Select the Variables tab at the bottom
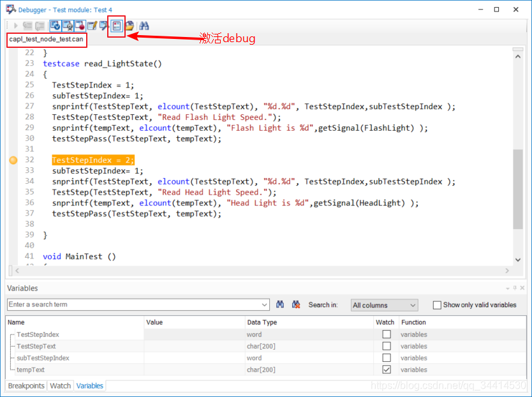The width and height of the screenshot is (532, 397). point(89,386)
